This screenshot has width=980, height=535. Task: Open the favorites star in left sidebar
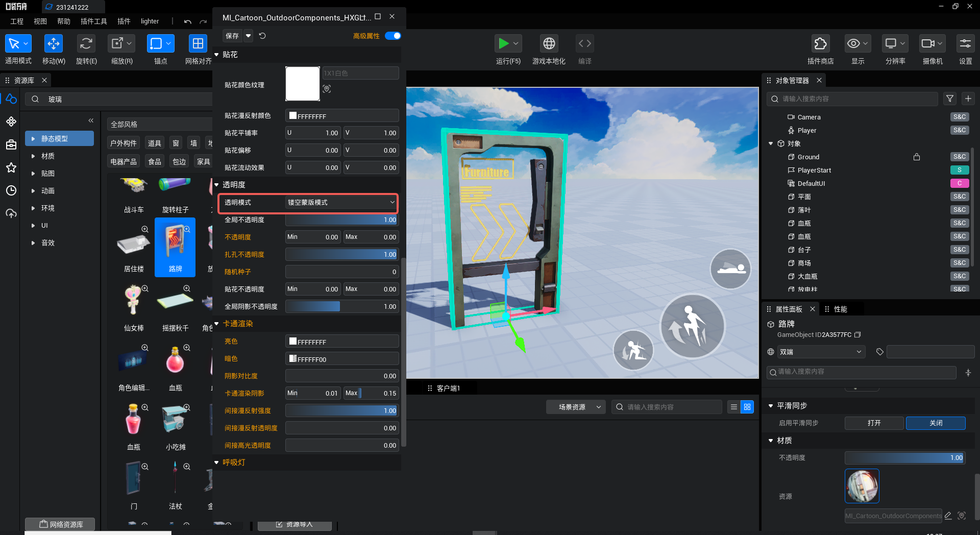tap(11, 167)
